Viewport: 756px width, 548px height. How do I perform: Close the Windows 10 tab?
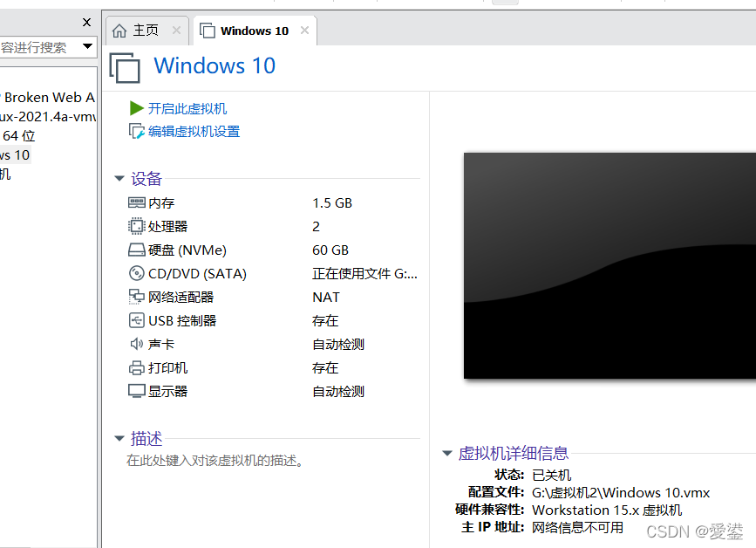[304, 31]
